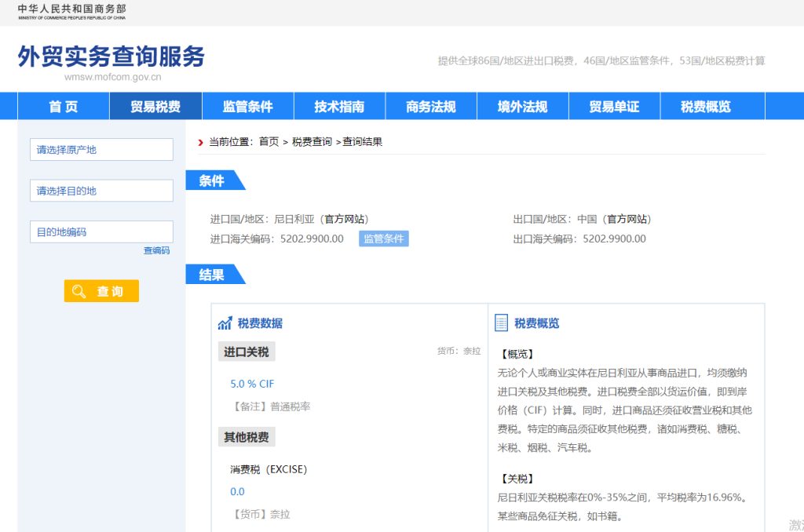Click the 税费数据 chart icon

225,323
